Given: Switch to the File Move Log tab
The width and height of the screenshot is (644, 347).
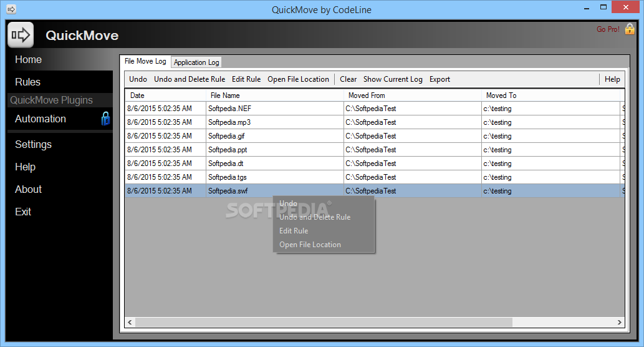Looking at the screenshot, I should pos(145,61).
